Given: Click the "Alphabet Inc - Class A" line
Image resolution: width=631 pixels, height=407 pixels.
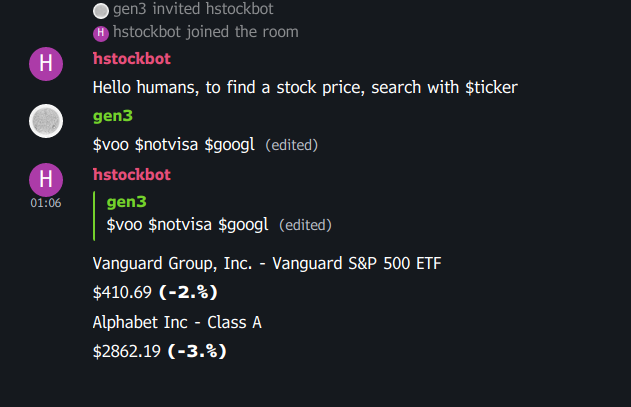Looking at the screenshot, I should pyautogui.click(x=177, y=322).
